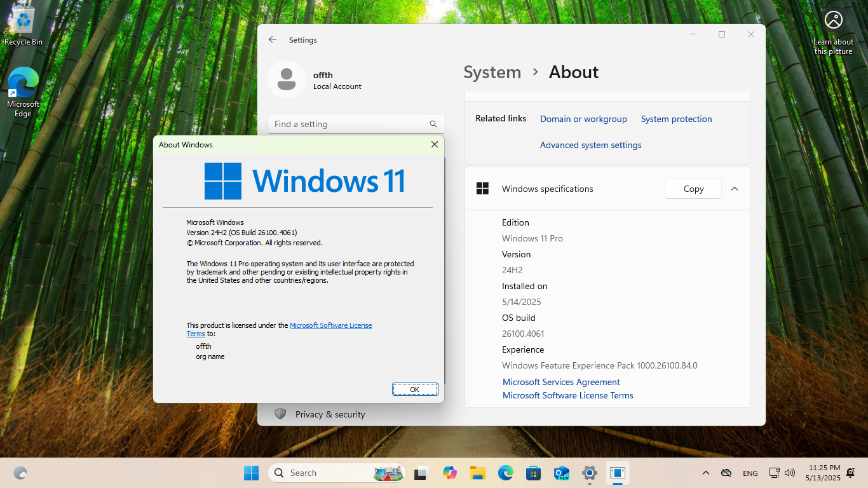Click the 24H2 version value in Settings
This screenshot has width=868, height=488.
click(x=512, y=270)
